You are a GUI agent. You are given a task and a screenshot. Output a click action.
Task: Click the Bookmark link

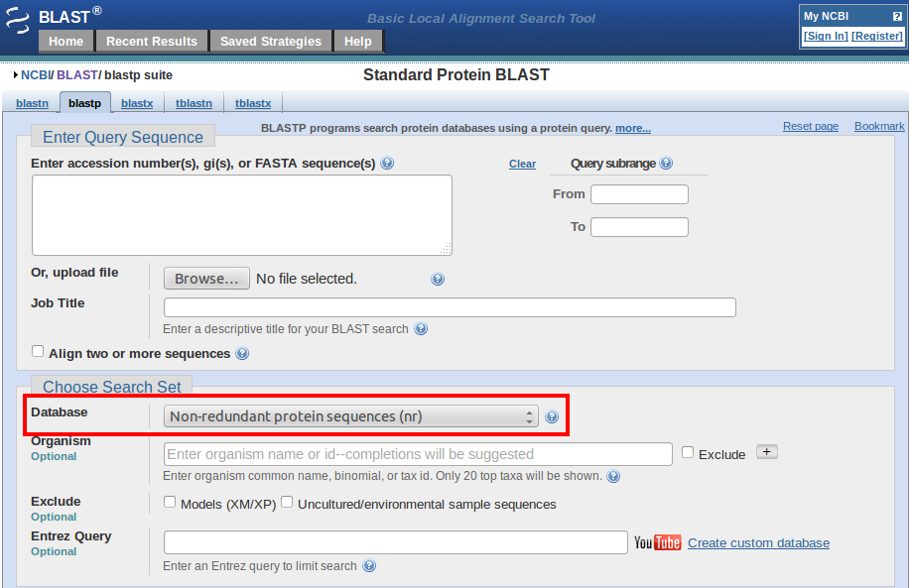coord(879,126)
